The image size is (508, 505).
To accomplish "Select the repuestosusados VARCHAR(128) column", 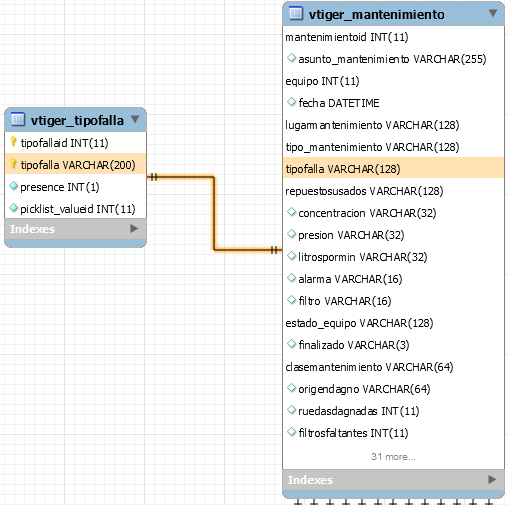I will 393,191.
